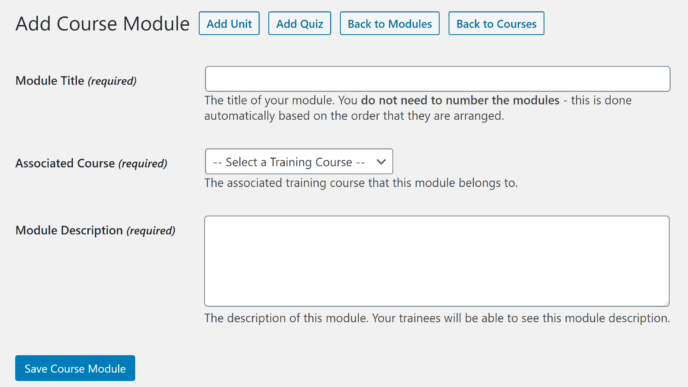This screenshot has height=387, width=688.
Task: Click bold text about numbering the modules
Action: [x=460, y=100]
